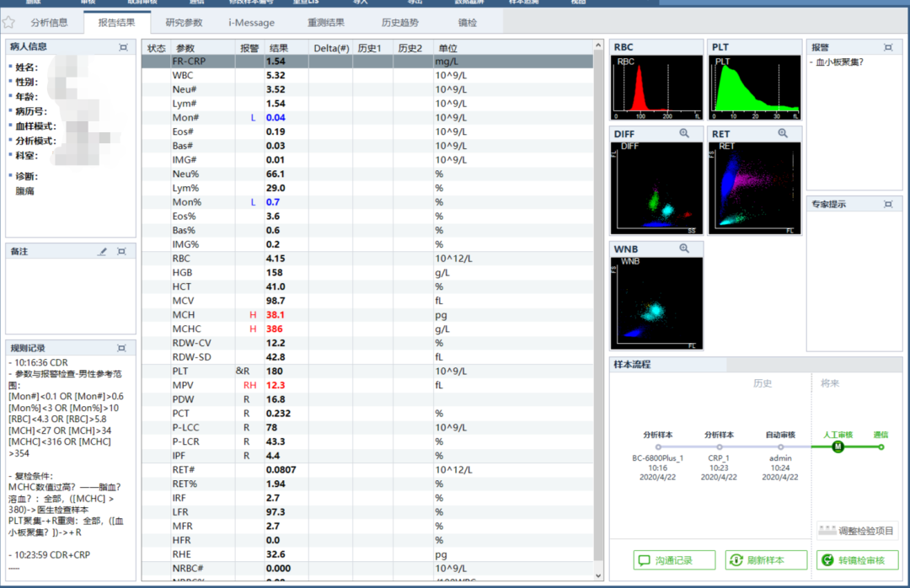This screenshot has width=910, height=588.
Task: Go to the i-Message tab
Action: [251, 23]
